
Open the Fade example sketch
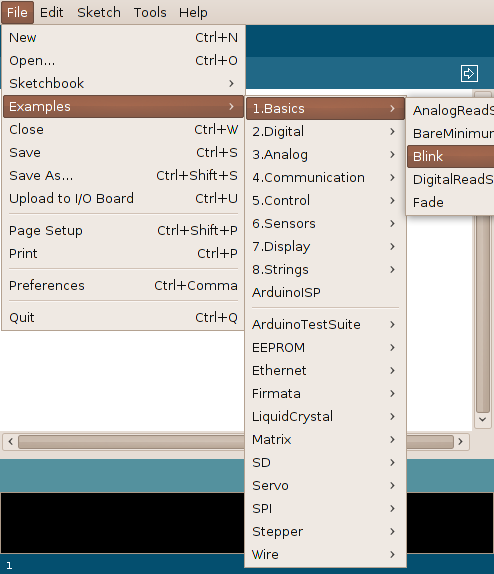[x=451, y=202]
